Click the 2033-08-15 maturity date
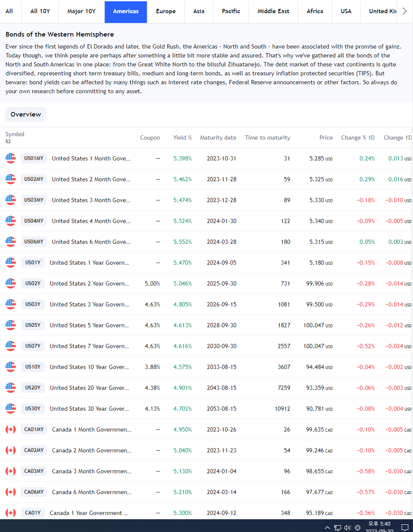This screenshot has height=532, width=413. (x=221, y=367)
